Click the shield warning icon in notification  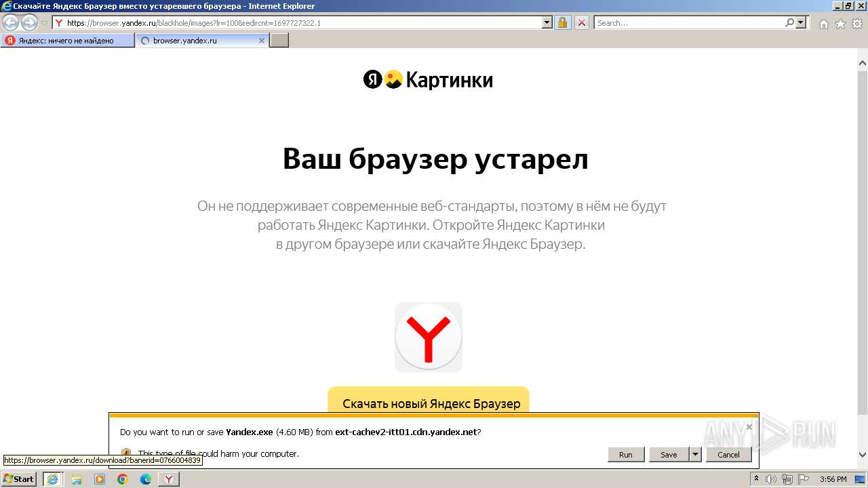pyautogui.click(x=125, y=453)
